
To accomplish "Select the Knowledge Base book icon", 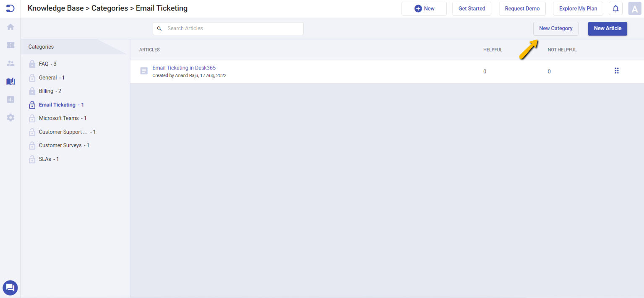I will point(10,81).
